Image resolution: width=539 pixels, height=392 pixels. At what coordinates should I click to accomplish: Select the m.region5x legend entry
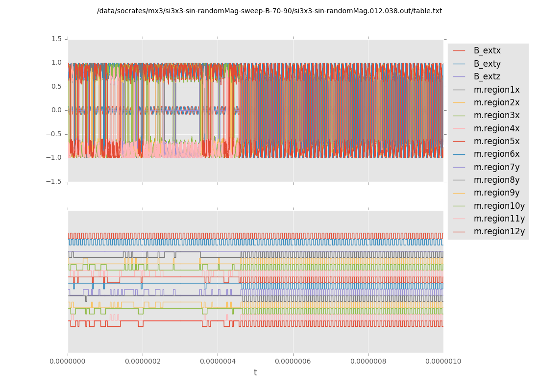pos(496,141)
